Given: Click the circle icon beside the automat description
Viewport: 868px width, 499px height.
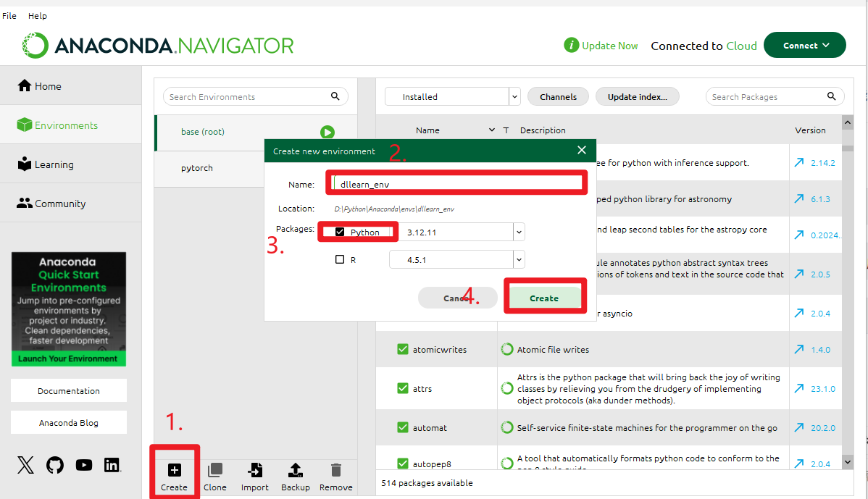Looking at the screenshot, I should (x=506, y=427).
